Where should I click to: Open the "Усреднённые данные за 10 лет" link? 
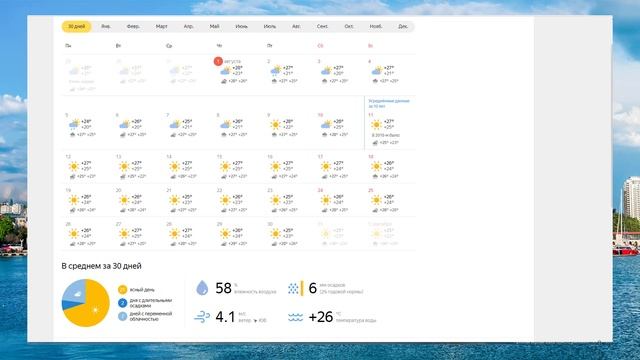(x=389, y=103)
